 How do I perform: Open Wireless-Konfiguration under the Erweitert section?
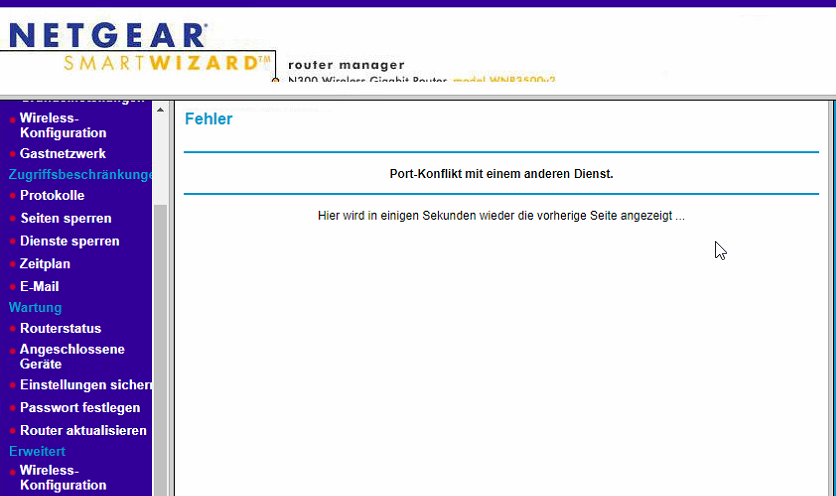63,478
